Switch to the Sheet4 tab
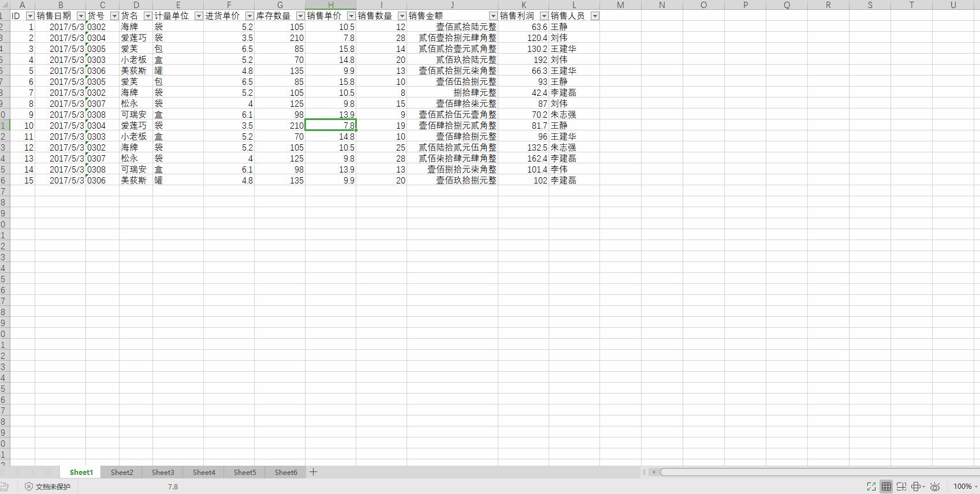980x494 pixels. (x=204, y=472)
